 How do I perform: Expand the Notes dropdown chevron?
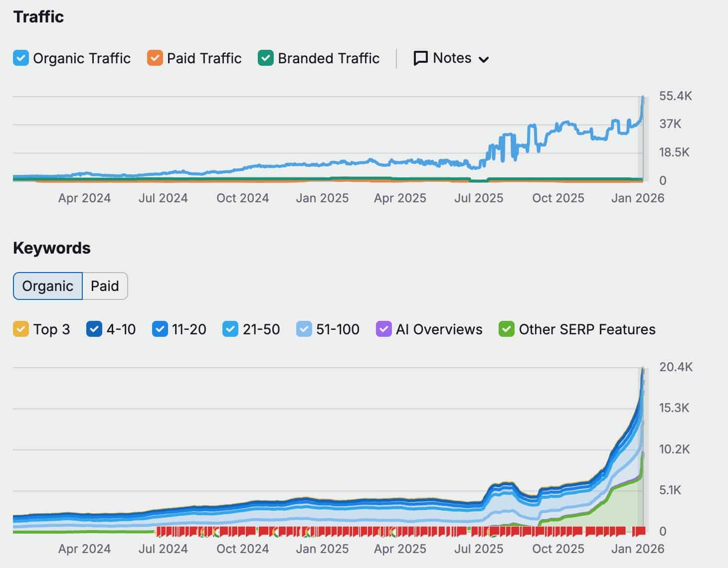click(x=483, y=60)
